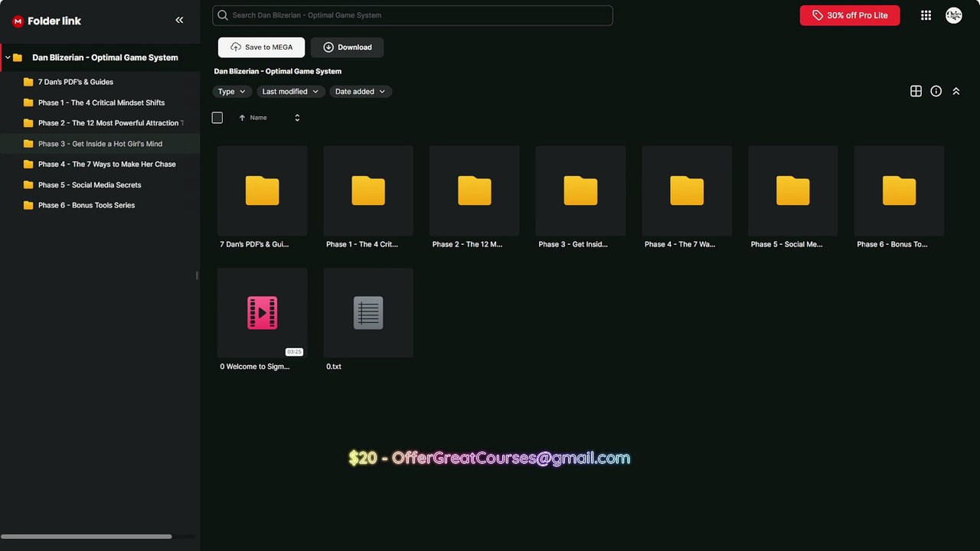Click the MEGA logo icon
The width and height of the screenshot is (980, 551).
pos(18,21)
